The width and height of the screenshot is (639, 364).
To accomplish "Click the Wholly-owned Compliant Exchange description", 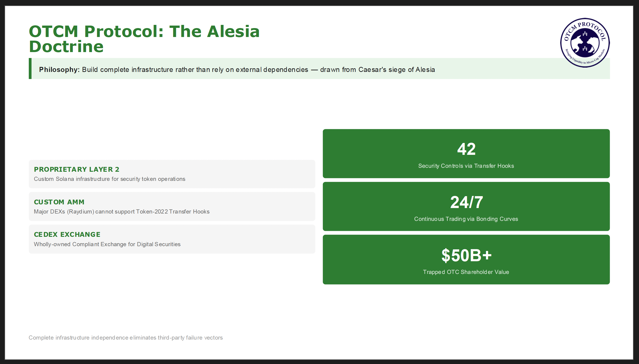I will 107,244.
